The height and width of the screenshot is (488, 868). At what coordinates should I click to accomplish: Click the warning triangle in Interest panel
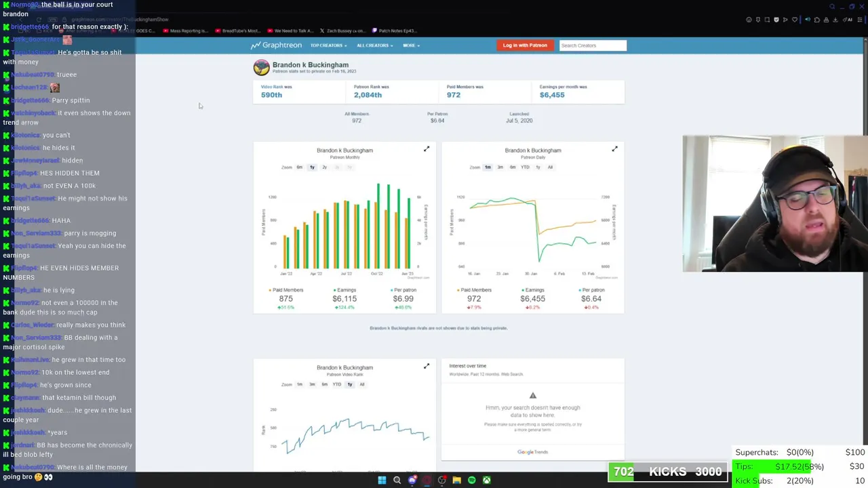(532, 396)
